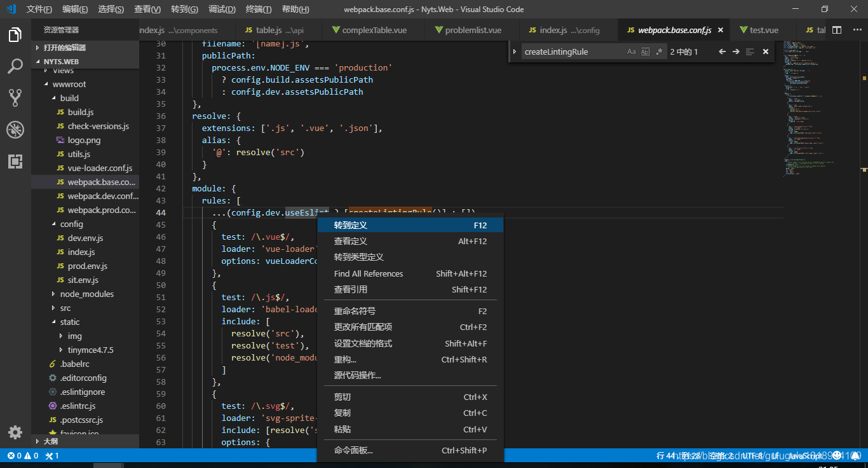Click Find in Selection icon

(x=750, y=52)
